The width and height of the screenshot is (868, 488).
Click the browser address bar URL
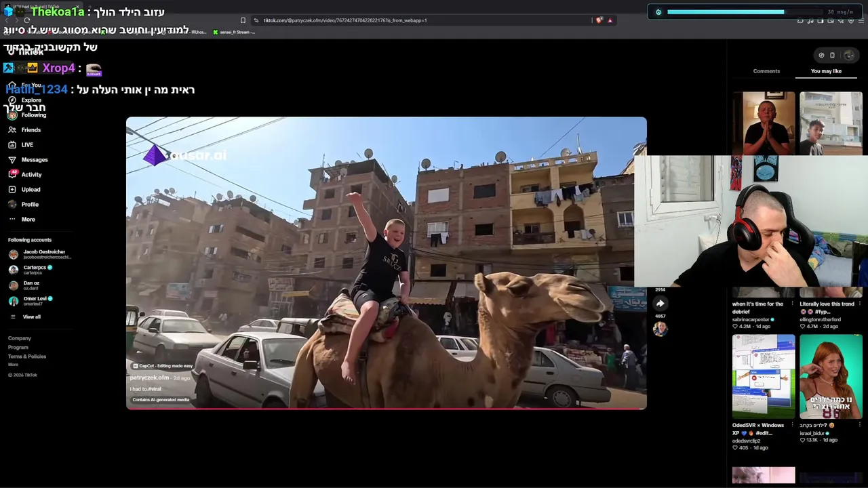click(x=344, y=20)
